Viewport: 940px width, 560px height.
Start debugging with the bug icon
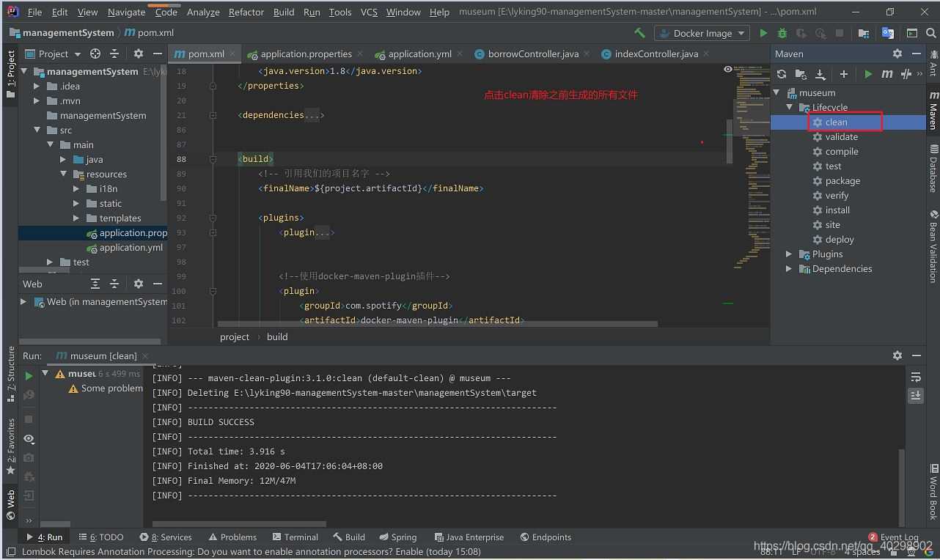point(782,32)
